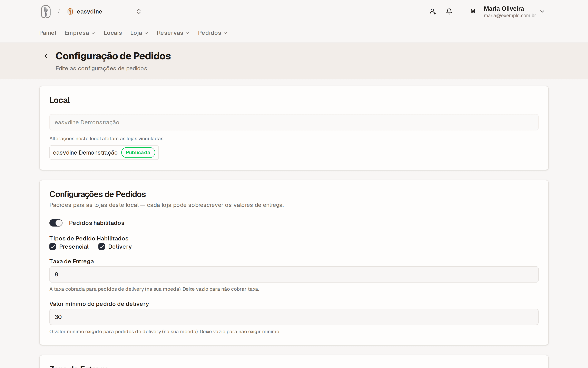Click the Publicada status badge
This screenshot has width=588, height=368.
pos(138,153)
